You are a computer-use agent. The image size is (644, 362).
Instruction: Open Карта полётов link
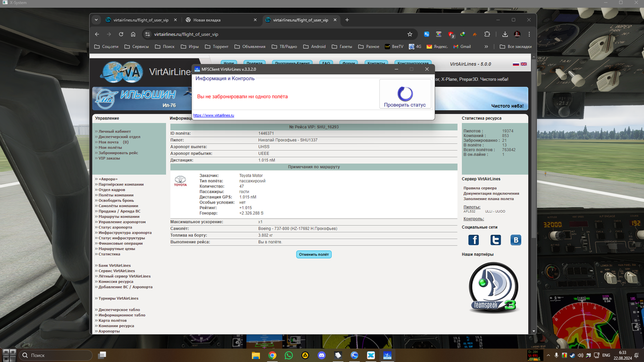click(x=112, y=320)
